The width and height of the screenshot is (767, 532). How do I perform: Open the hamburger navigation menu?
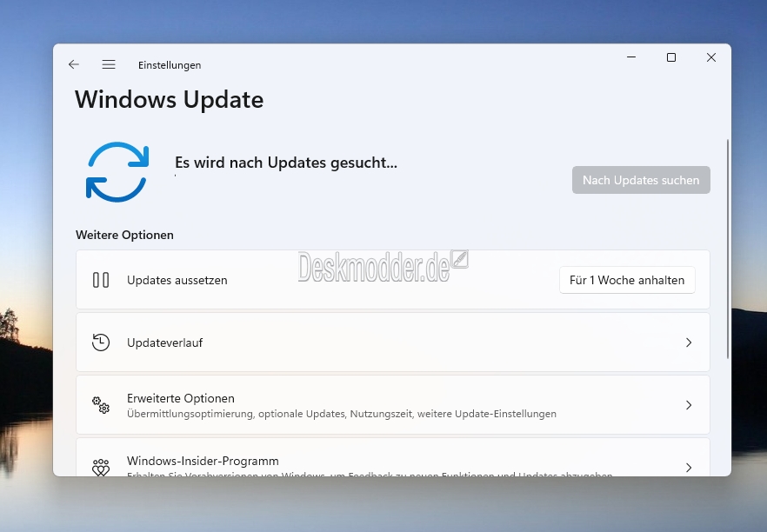point(109,64)
